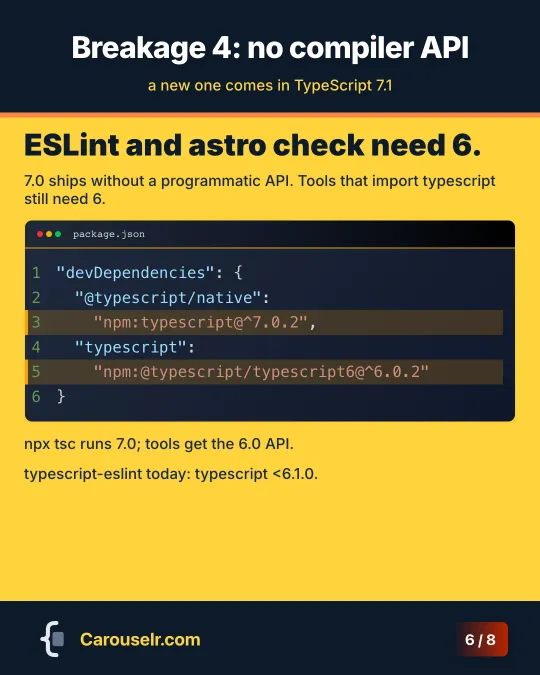Click the Carouselr curly-brace logo icon

coord(53,639)
